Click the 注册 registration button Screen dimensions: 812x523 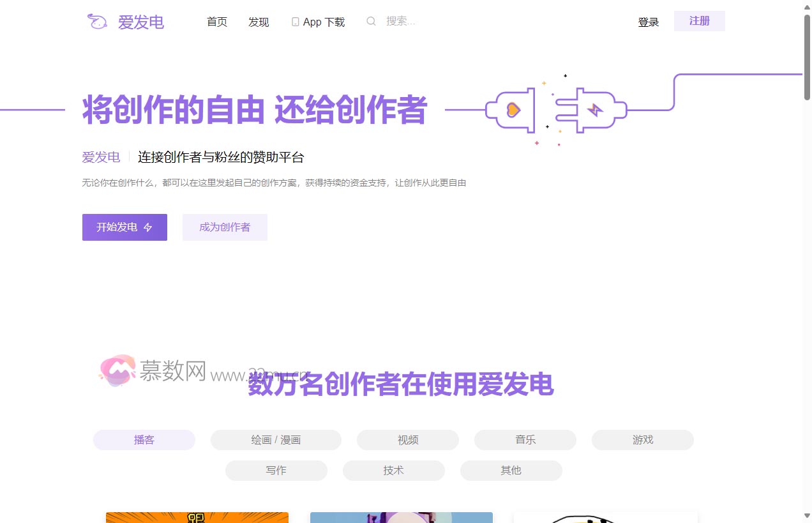(x=699, y=20)
